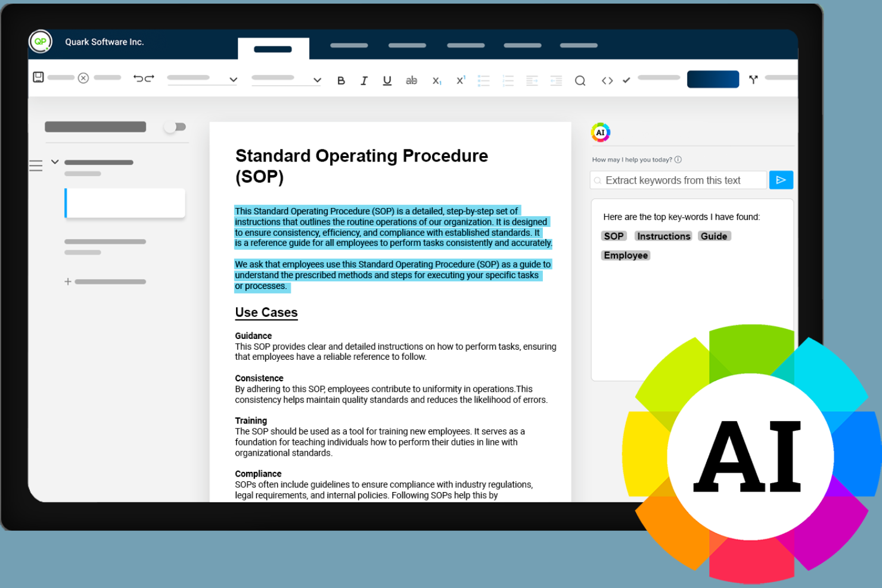Open the first toolbar dropdown arrow

pyautogui.click(x=233, y=79)
